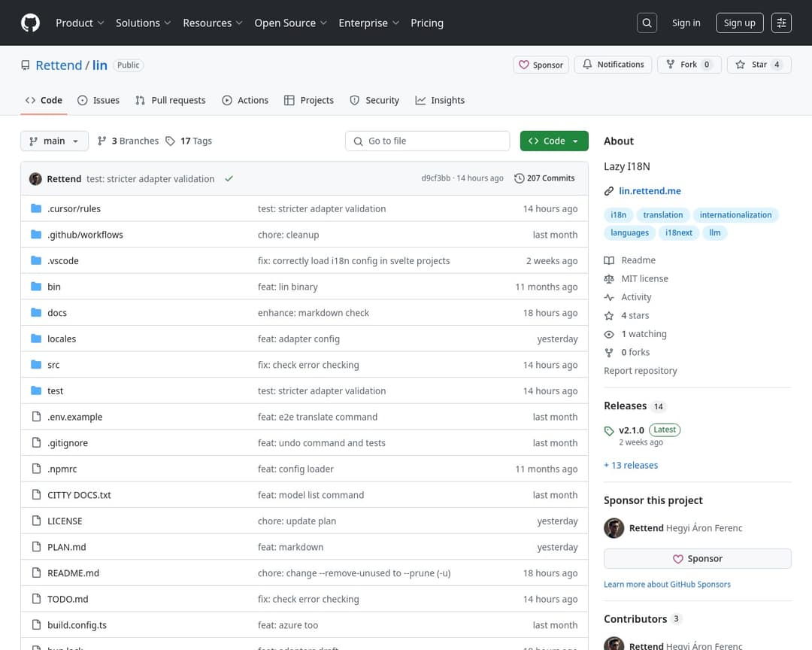This screenshot has height=650, width=812.
Task: Click the Report repository link
Action: (640, 371)
